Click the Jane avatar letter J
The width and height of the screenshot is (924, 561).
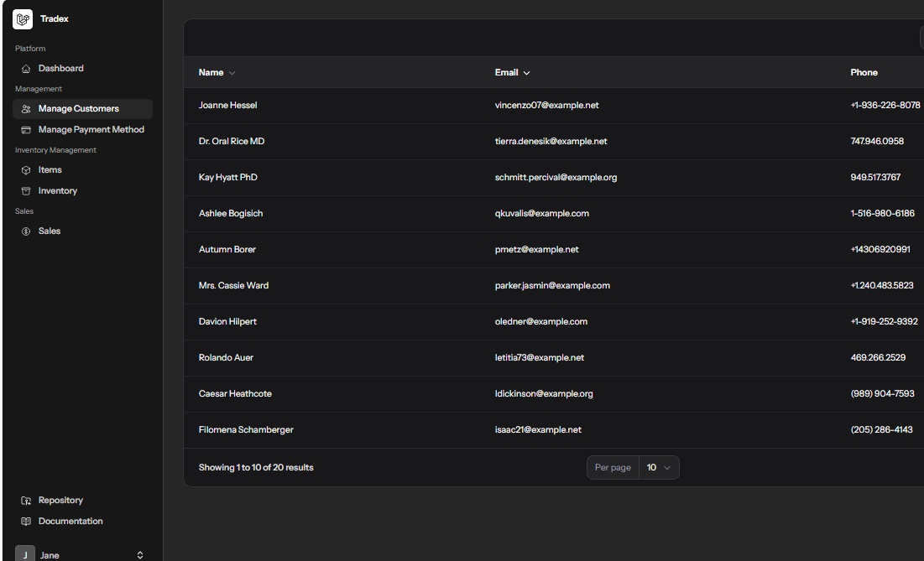(24, 554)
